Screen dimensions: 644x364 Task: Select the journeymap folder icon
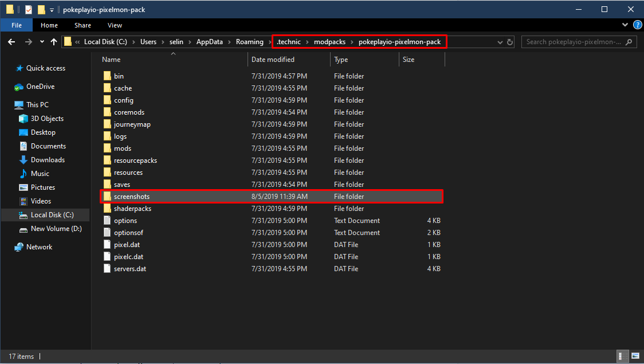107,124
